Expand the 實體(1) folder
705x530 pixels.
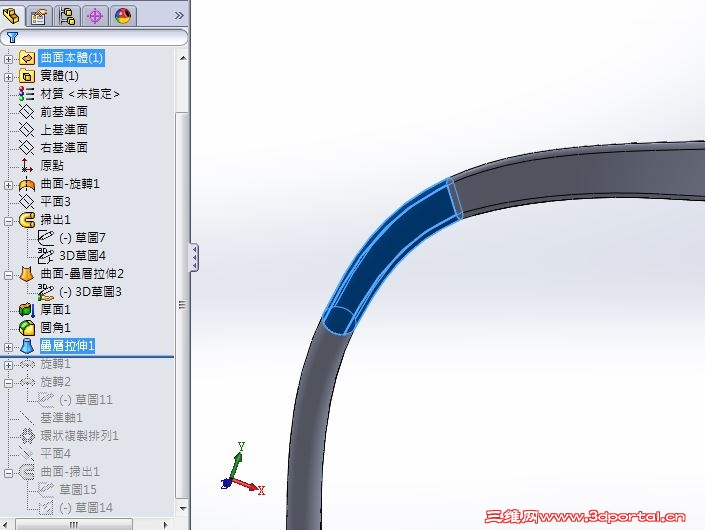(8, 77)
